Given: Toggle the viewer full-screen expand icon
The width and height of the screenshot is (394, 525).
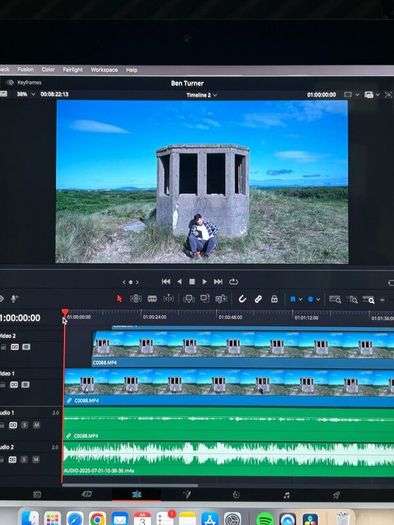Looking at the screenshot, I should 388,95.
